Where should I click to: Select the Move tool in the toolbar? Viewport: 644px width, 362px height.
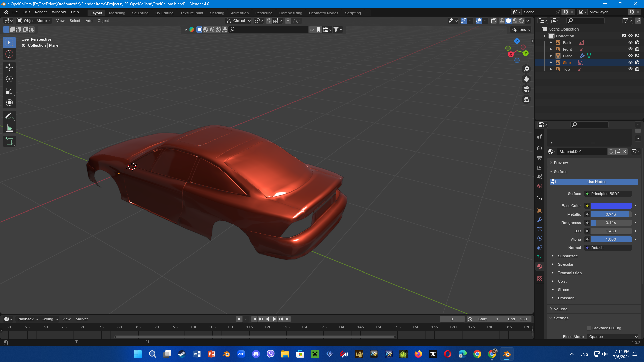tap(9, 67)
